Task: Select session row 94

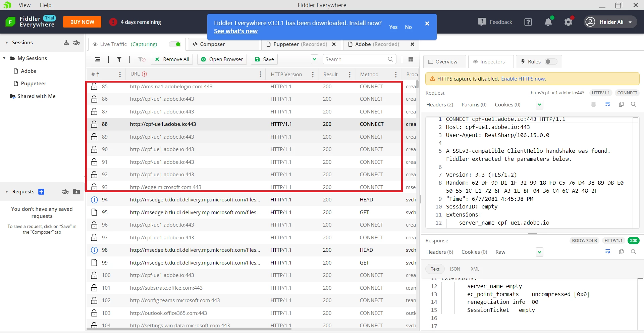Action: (x=251, y=200)
